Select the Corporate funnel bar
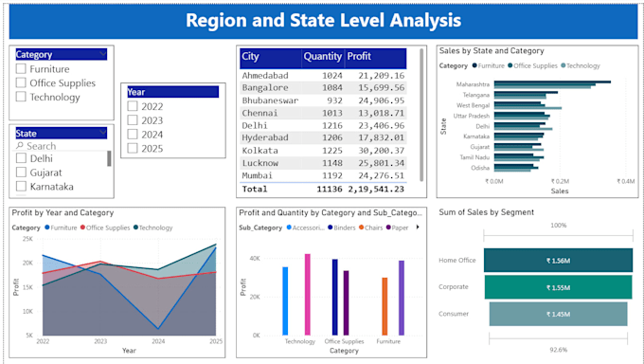644x364 pixels. [558, 287]
